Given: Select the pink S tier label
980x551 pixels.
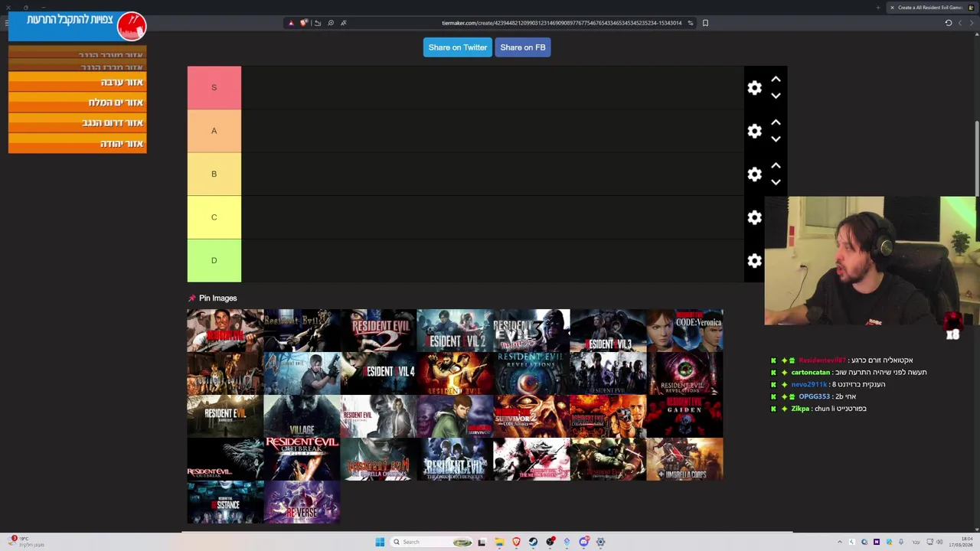Looking at the screenshot, I should click(214, 87).
